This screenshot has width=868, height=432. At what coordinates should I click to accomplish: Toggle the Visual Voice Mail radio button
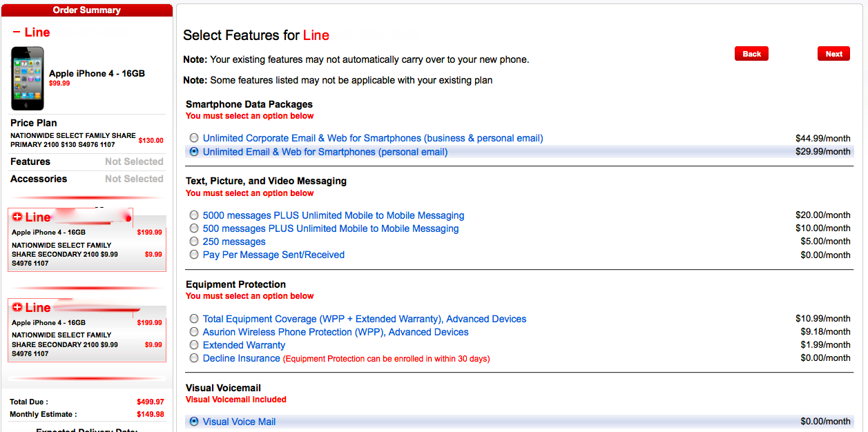(194, 421)
